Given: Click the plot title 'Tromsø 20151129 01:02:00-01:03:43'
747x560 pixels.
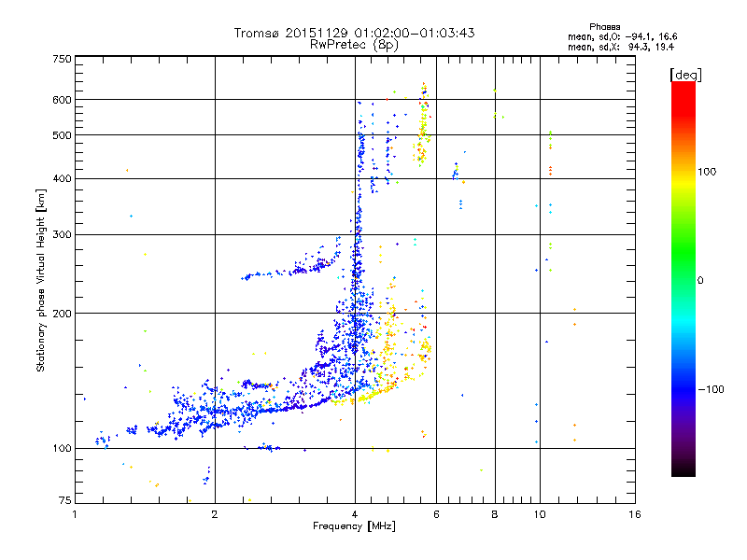Looking at the screenshot, I should click(355, 33).
